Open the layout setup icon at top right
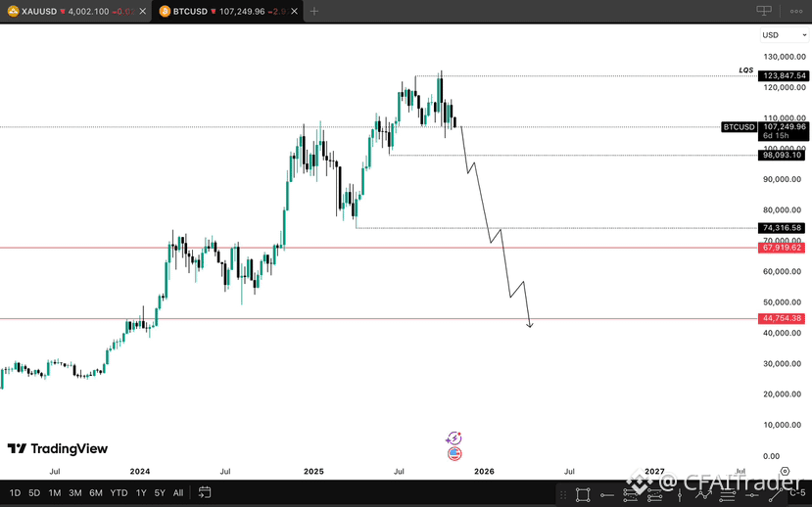 coord(764,11)
